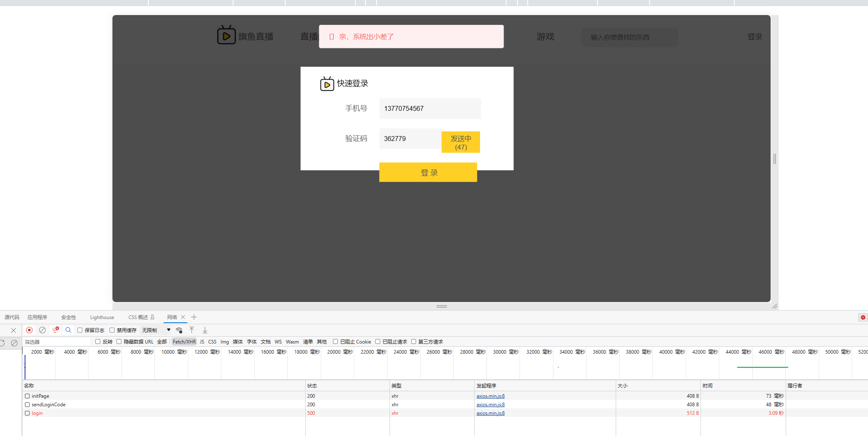Tick the checkbox of the failed login request
Screen dimensions: 868x436
(x=27, y=413)
